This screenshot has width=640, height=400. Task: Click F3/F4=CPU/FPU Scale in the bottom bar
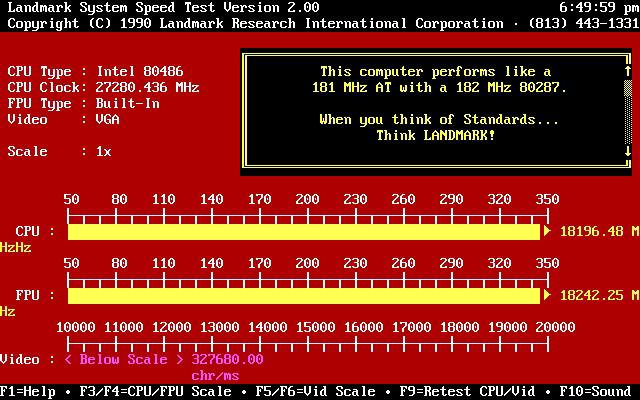pos(155,392)
